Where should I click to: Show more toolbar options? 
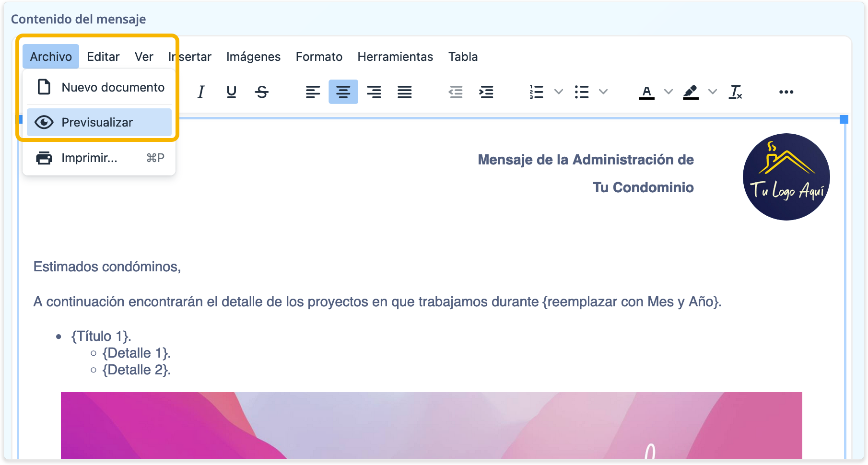786,92
